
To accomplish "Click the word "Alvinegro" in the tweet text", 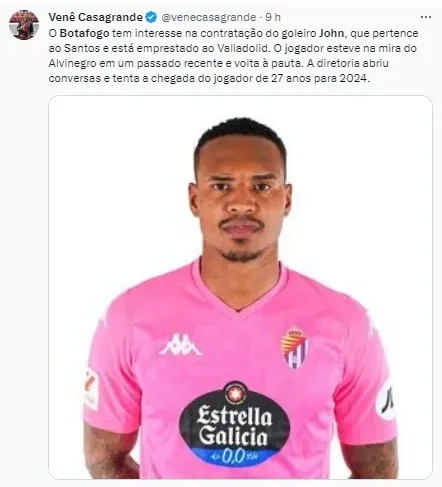I will pyautogui.click(x=72, y=63).
